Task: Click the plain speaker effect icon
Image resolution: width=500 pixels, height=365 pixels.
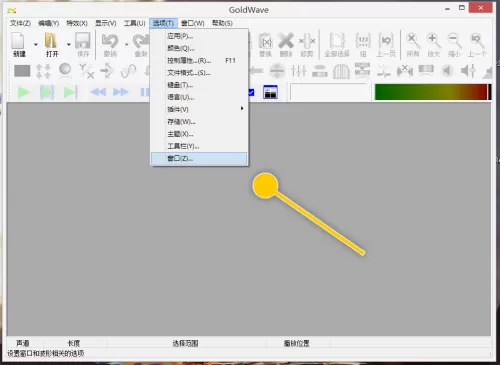Action: tap(448, 71)
